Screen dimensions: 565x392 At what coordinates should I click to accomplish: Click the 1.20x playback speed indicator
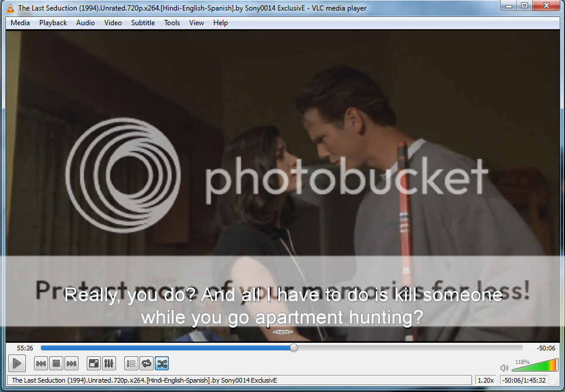point(486,380)
